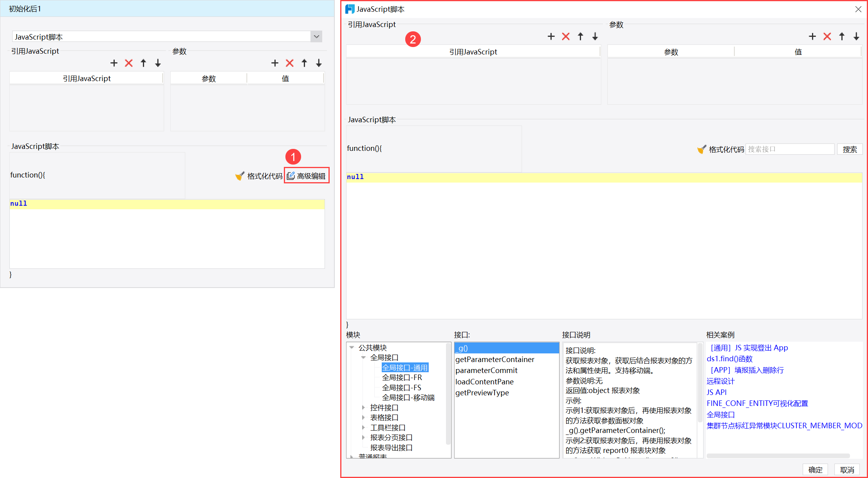Click the 高级编辑 advanced edit icon button
The image size is (868, 478).
[291, 176]
